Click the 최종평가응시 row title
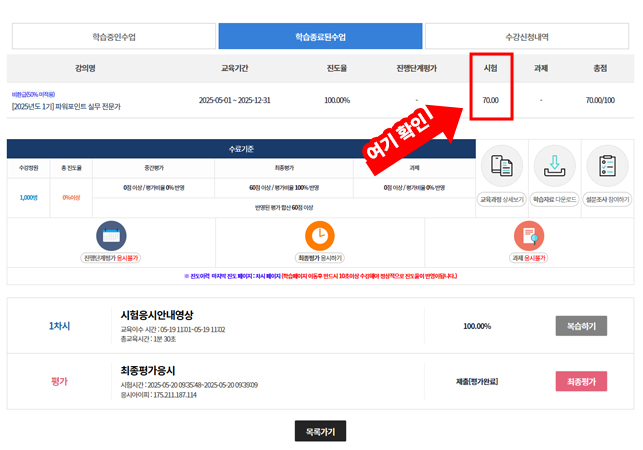Viewport: 643px width, 450px height. click(154, 370)
